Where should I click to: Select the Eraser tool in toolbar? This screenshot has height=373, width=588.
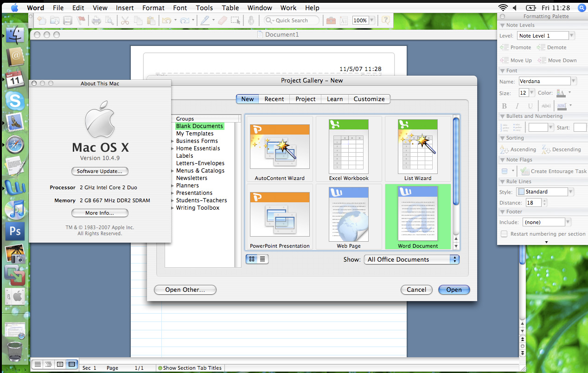tap(223, 20)
